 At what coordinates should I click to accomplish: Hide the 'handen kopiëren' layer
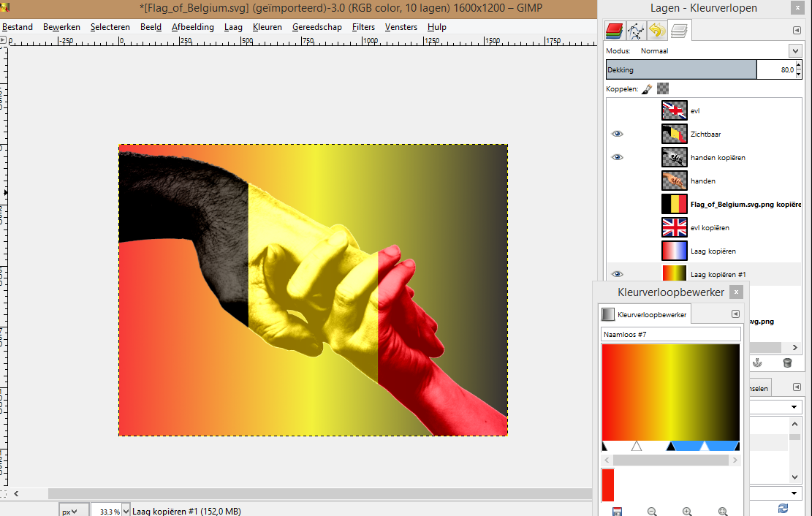(618, 158)
